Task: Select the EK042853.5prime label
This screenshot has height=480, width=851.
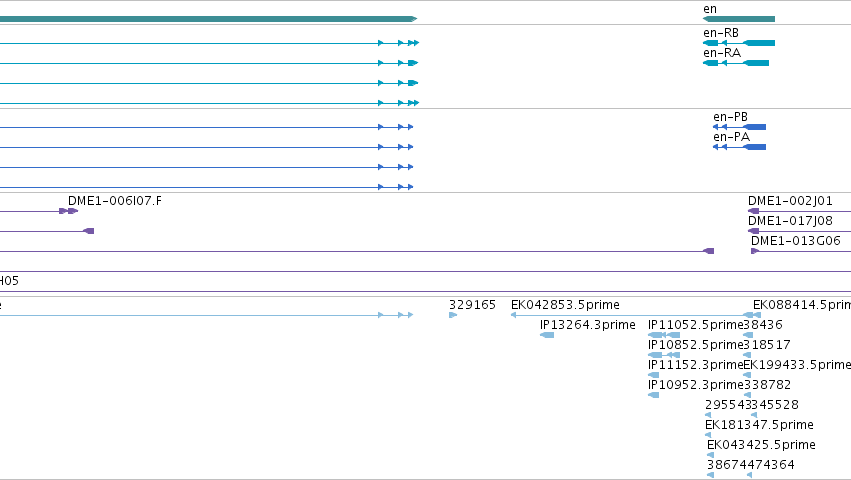Action: click(x=565, y=305)
